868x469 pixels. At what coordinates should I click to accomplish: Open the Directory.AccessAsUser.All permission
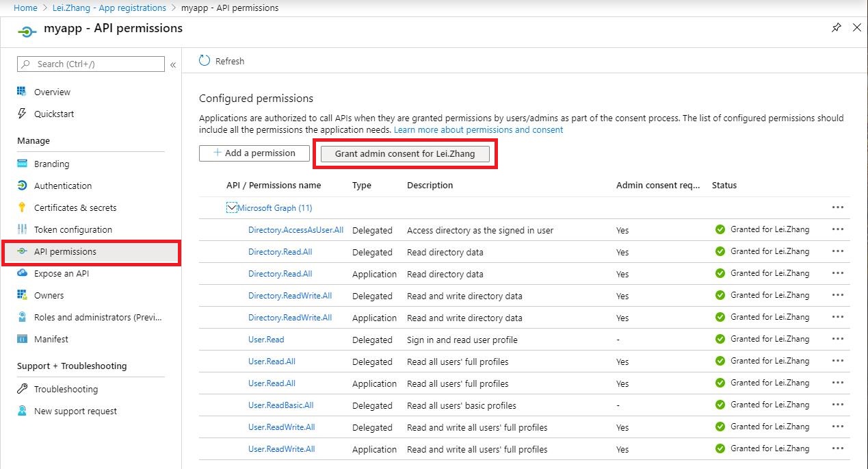(295, 230)
